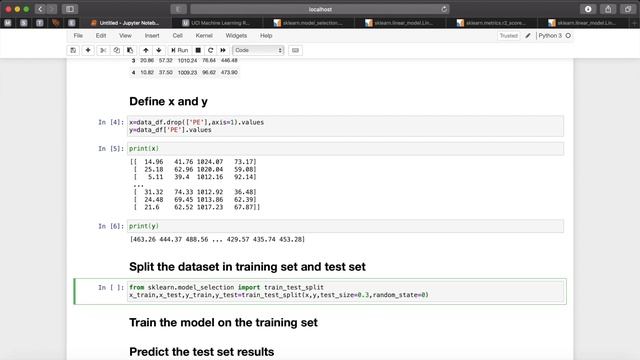Save notebook with floppy disk icon

pos(73,50)
